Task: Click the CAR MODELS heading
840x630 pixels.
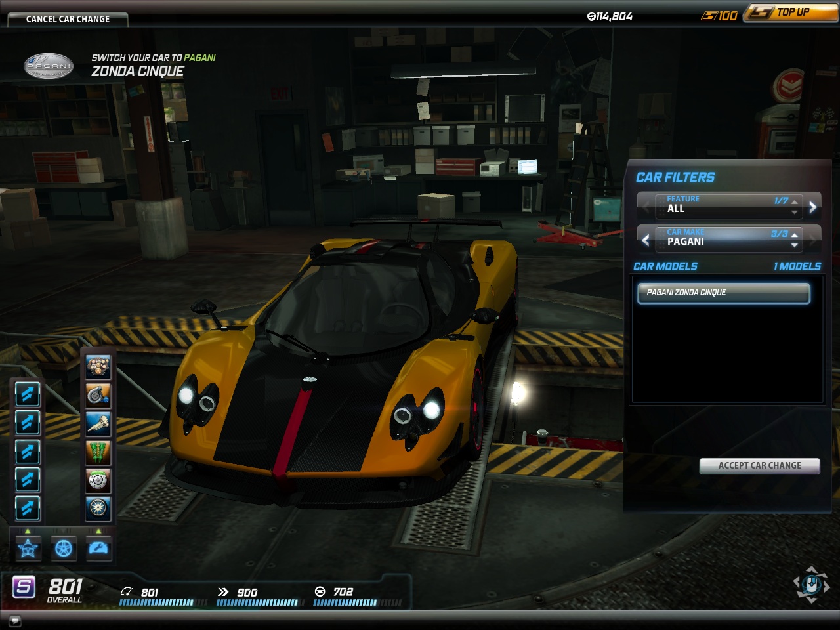Action: 665,266
